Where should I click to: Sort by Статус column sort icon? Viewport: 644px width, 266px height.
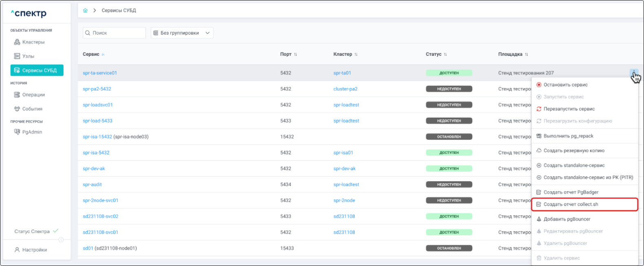pos(445,55)
